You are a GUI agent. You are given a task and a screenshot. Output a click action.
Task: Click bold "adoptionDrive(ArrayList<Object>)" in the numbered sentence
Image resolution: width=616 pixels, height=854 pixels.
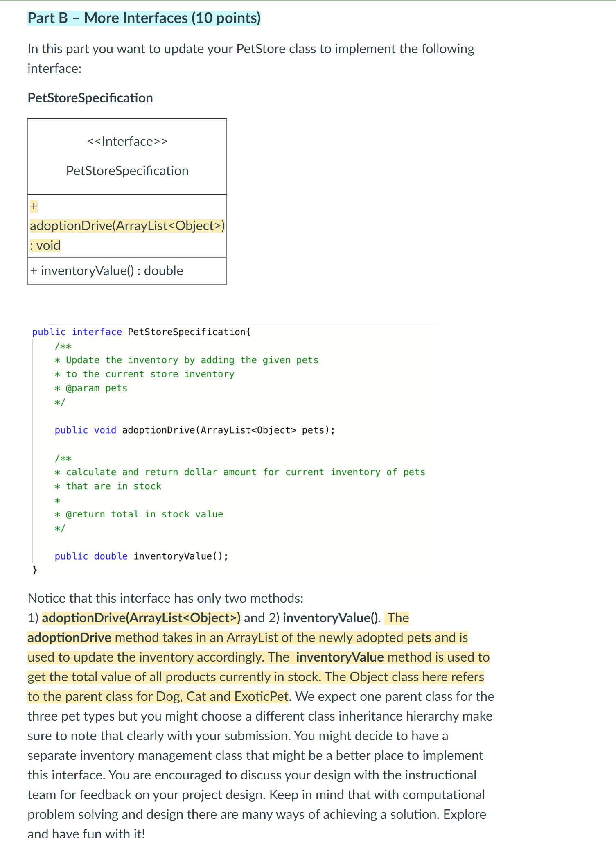pos(141,618)
